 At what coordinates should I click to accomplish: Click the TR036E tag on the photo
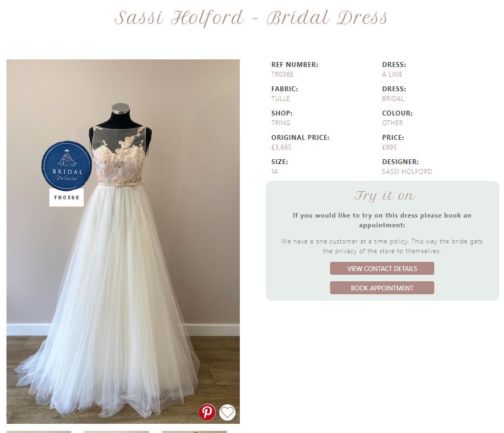(x=66, y=197)
